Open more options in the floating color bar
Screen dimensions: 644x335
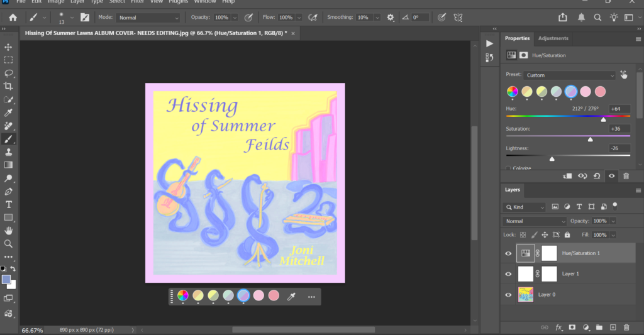point(311,297)
